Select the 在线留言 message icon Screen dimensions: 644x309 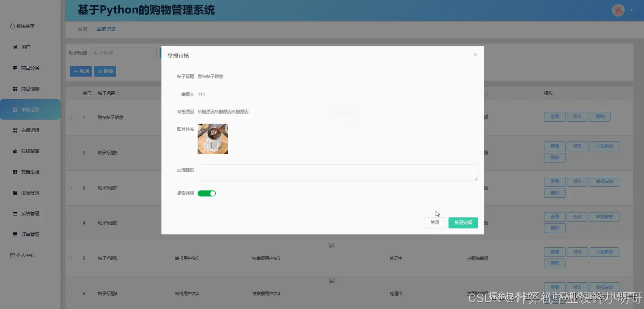coord(14,151)
